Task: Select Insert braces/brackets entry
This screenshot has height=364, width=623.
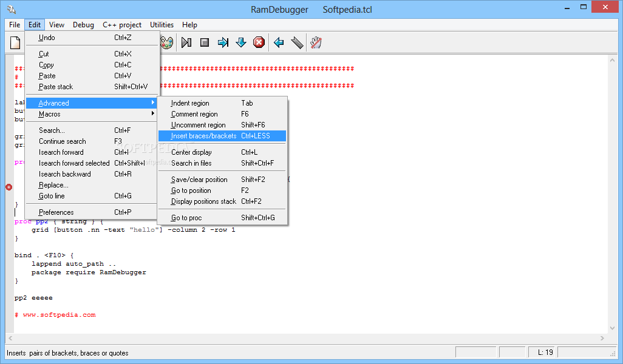Action: (x=222, y=136)
